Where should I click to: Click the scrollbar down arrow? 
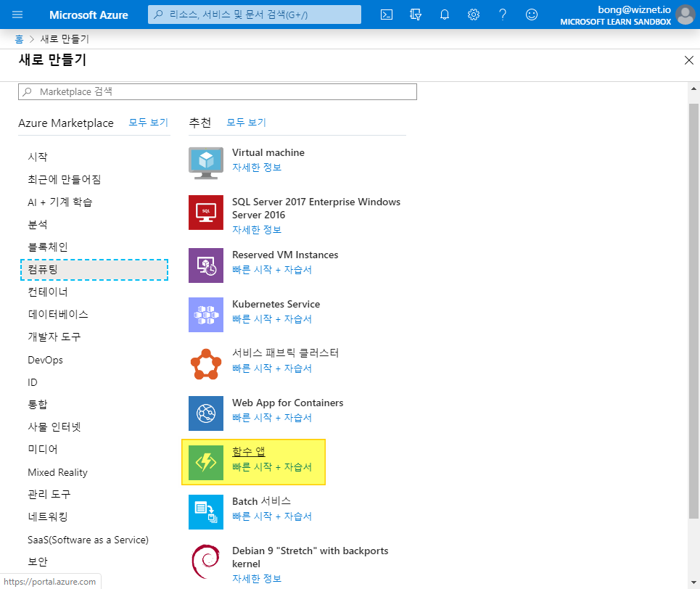coord(693,582)
